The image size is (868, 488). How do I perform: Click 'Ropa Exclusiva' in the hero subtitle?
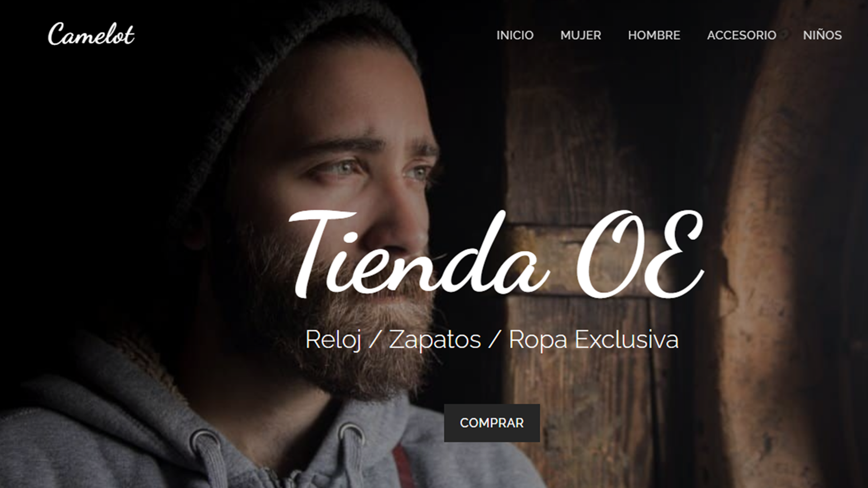tap(594, 339)
